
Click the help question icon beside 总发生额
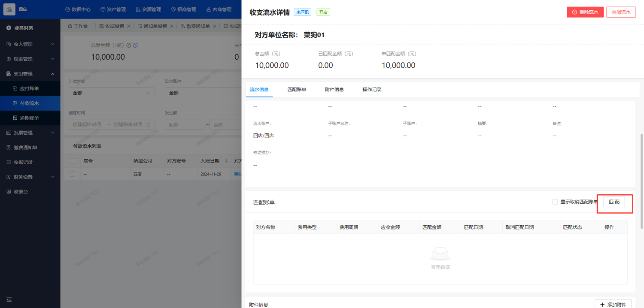click(x=129, y=45)
